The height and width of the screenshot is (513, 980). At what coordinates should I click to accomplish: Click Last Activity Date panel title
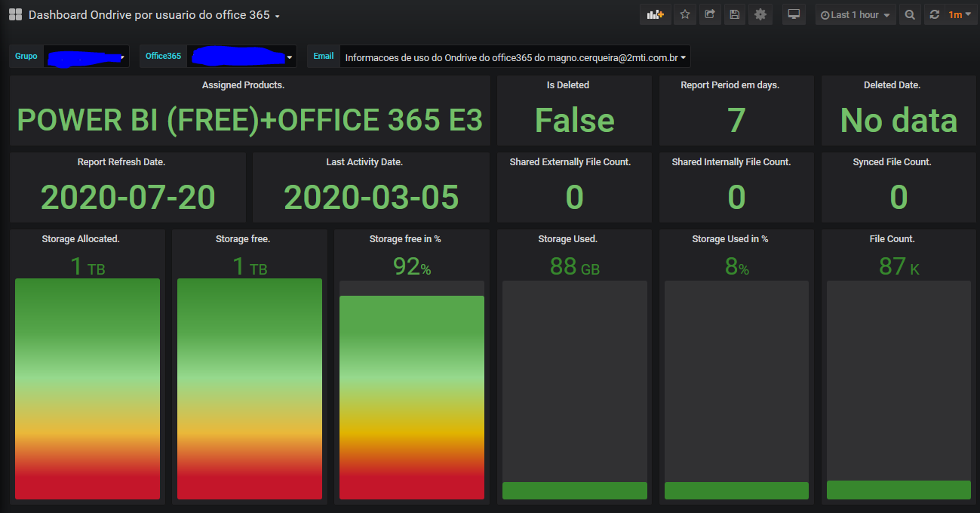pyautogui.click(x=364, y=162)
